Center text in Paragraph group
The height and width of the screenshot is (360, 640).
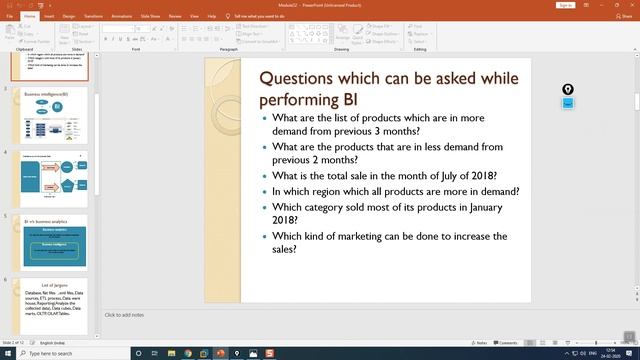[x=191, y=39]
